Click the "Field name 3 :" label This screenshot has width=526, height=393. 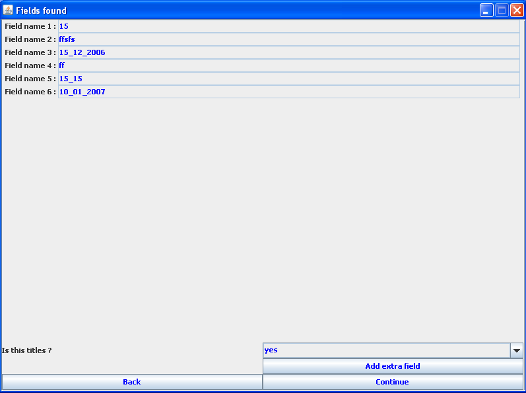click(30, 52)
